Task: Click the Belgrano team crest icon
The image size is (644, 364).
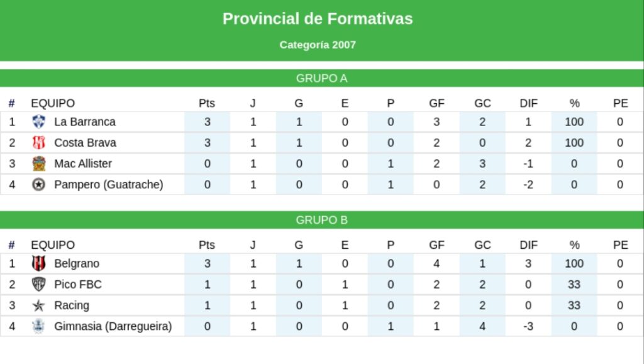Action: [38, 264]
